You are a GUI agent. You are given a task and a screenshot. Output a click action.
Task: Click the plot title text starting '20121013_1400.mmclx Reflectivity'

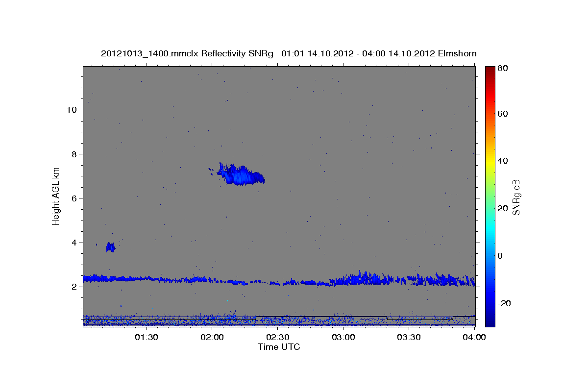pyautogui.click(x=289, y=53)
